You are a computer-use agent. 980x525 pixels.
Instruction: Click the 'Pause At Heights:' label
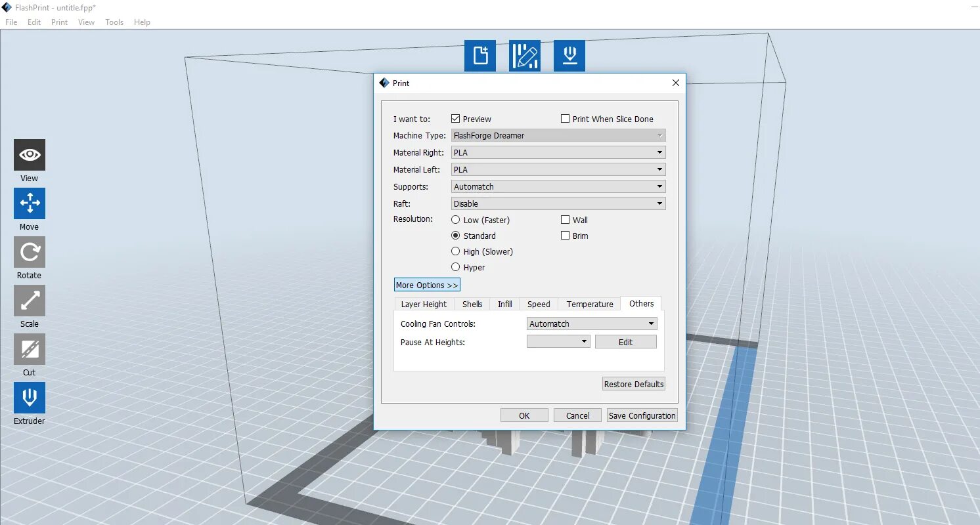(x=433, y=343)
